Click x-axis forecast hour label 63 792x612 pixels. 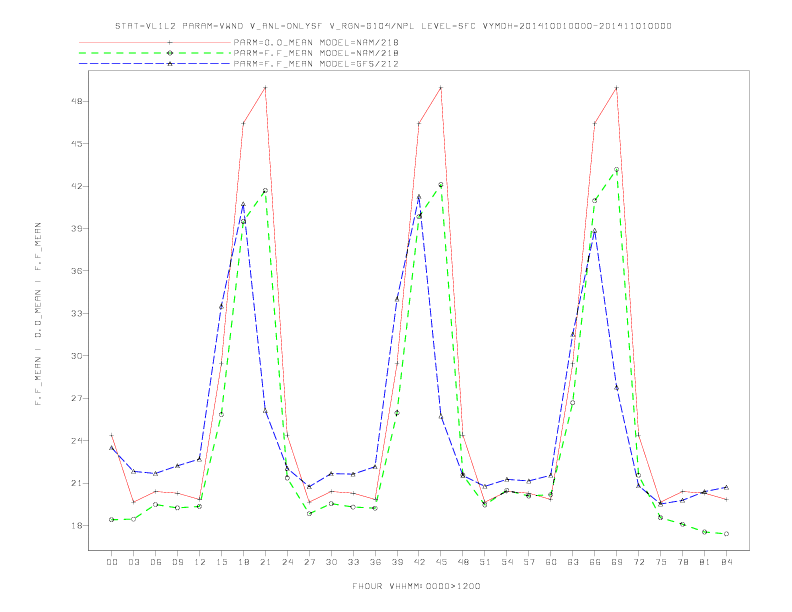[x=573, y=562]
